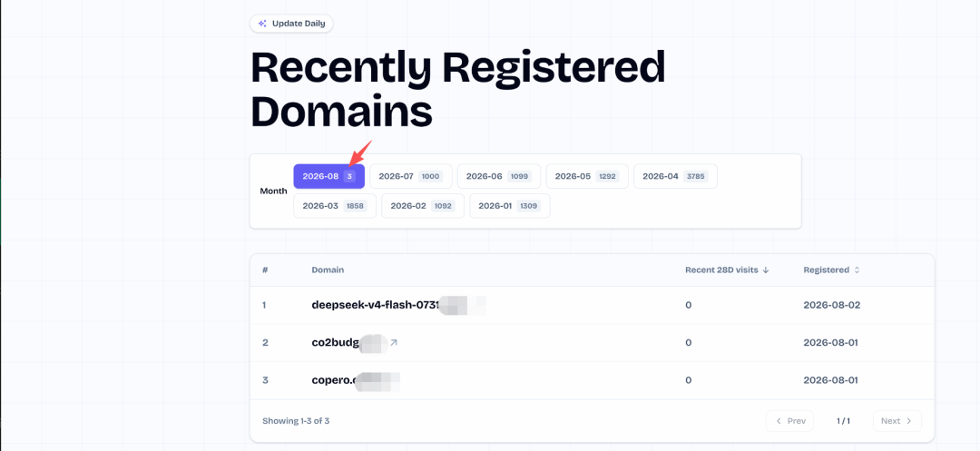Select the 2026-04 month filter

pyautogui.click(x=675, y=176)
